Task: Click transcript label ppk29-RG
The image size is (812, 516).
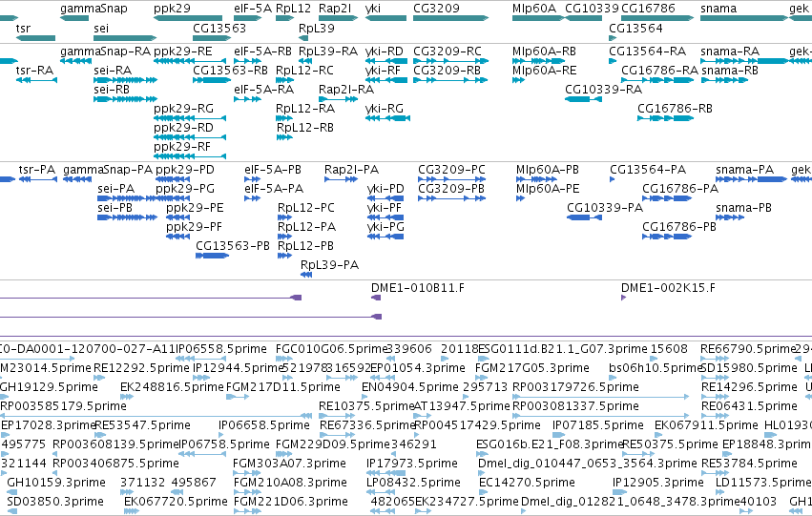Action: coord(183,109)
